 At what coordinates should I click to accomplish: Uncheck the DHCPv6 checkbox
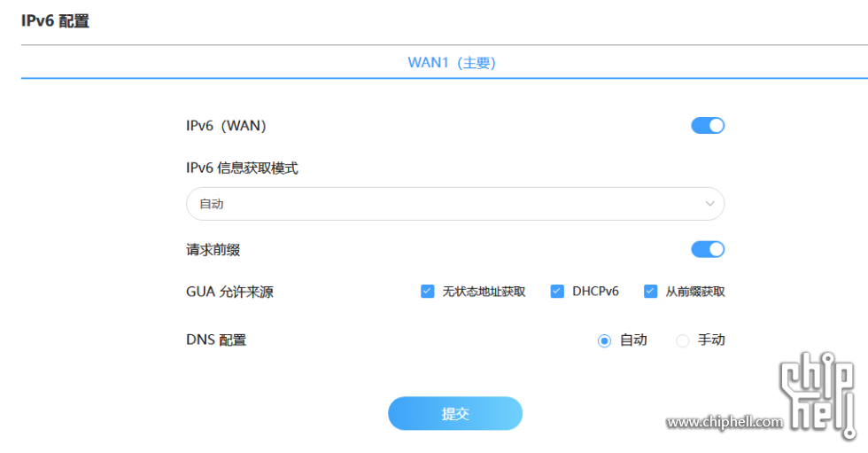[x=557, y=292]
